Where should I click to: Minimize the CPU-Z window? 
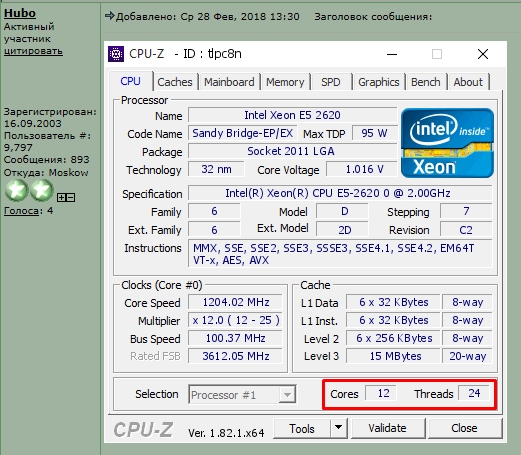(x=392, y=54)
